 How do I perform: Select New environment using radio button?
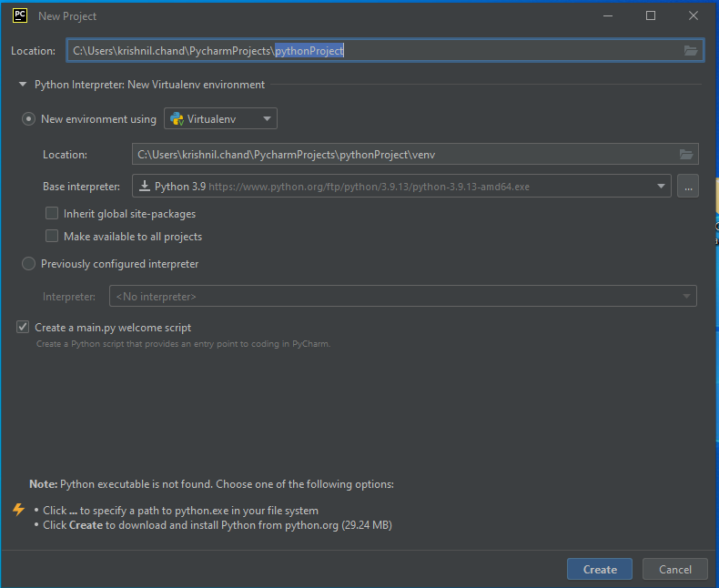[28, 119]
